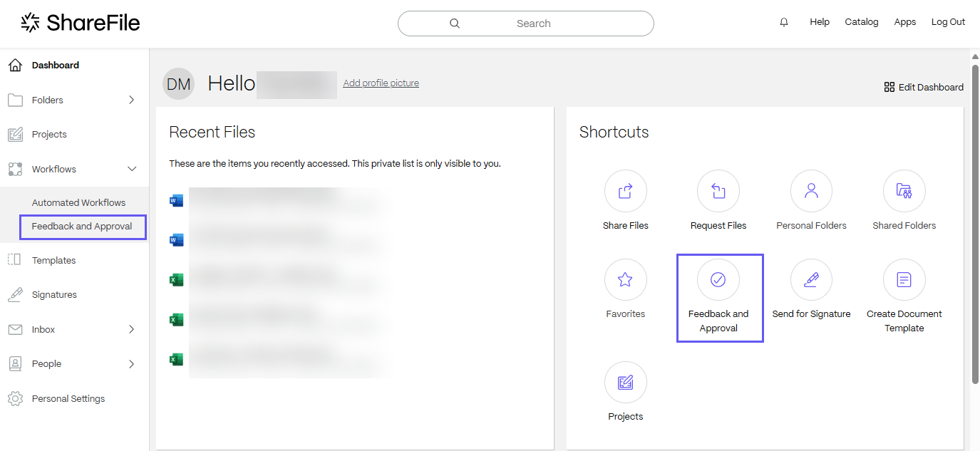
Task: Click Edit Dashboard text
Action: pos(931,87)
